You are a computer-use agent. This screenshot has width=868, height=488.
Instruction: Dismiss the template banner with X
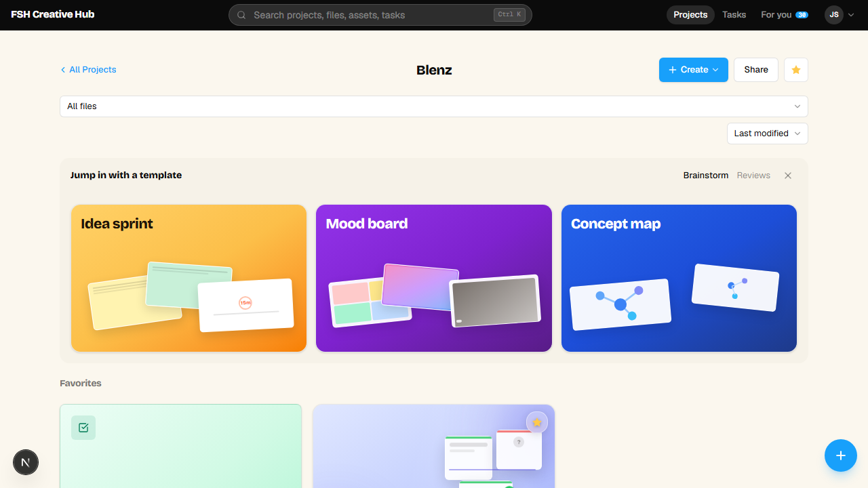coord(788,176)
